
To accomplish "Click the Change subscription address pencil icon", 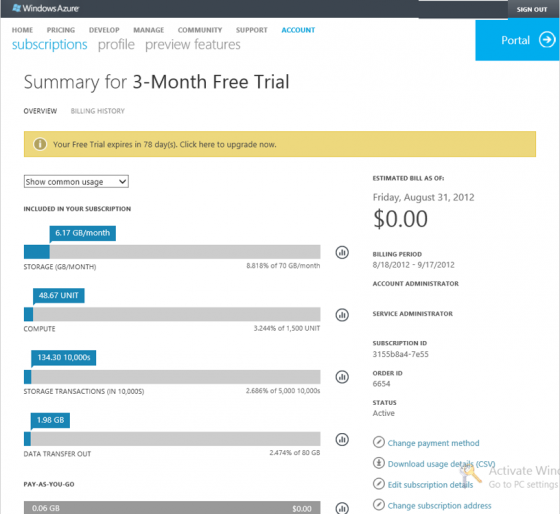I will pos(379,505).
